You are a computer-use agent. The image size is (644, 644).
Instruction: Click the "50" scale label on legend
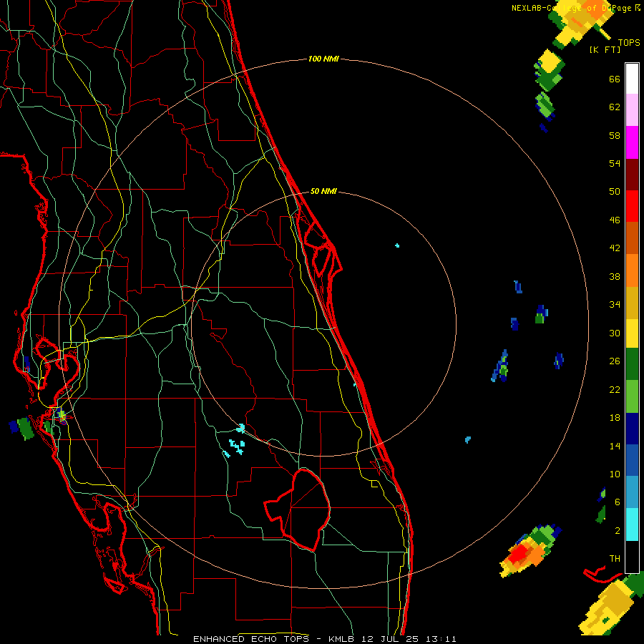click(615, 192)
